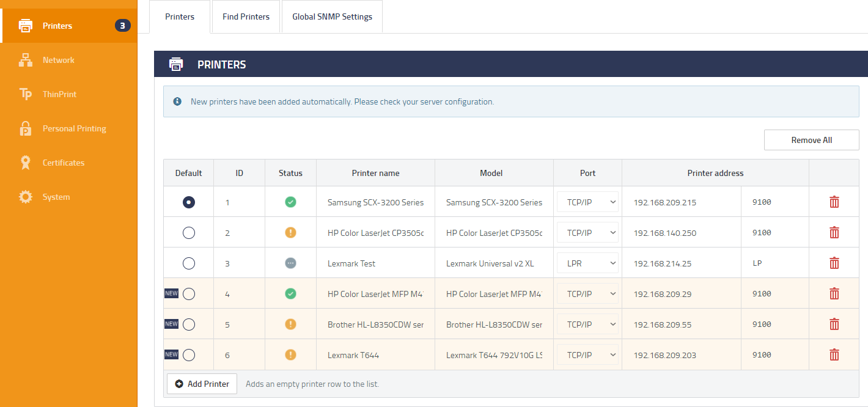Viewport: 868px width, 407px height.
Task: Edit printer name field Lexmark Test
Action: 375,263
